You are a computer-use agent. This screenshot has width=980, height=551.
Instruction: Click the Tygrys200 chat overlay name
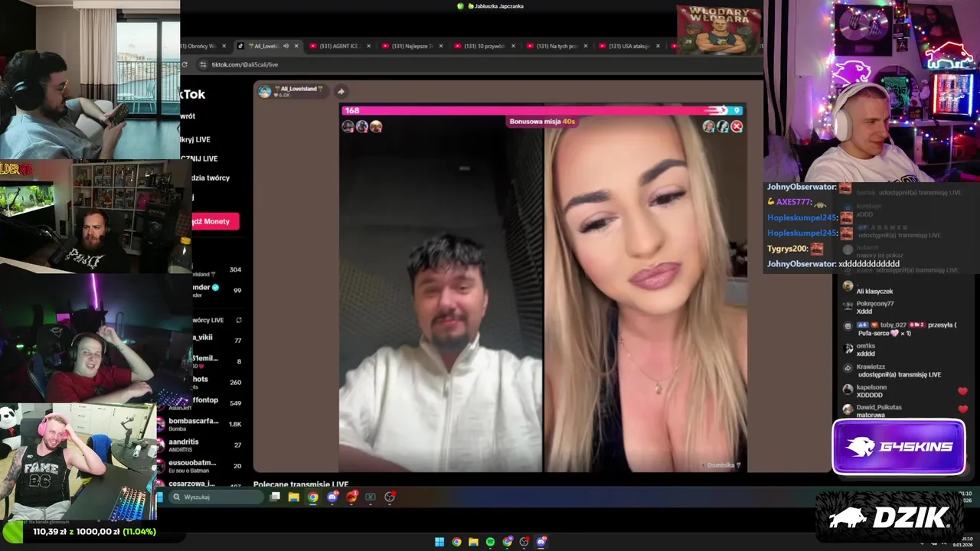pos(788,248)
